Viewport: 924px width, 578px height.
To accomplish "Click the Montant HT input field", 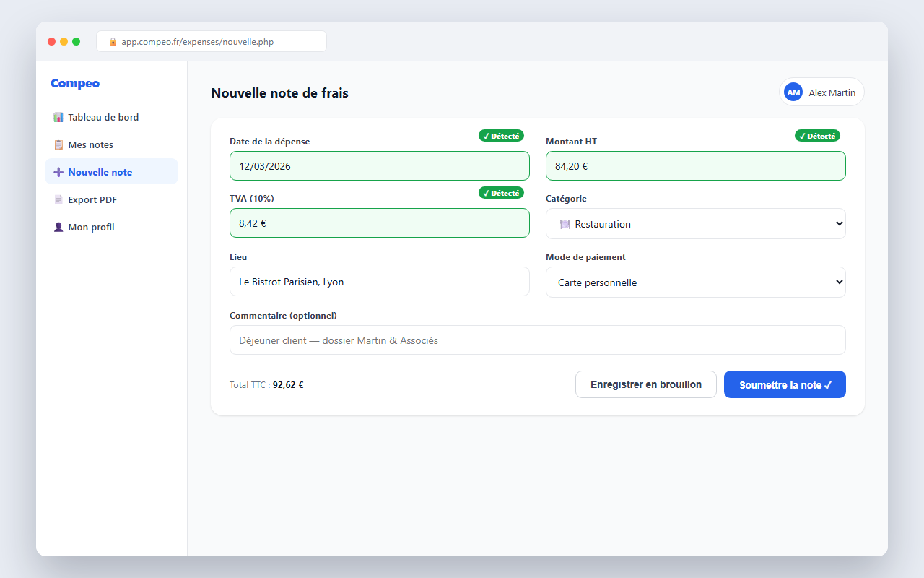I will 696,166.
